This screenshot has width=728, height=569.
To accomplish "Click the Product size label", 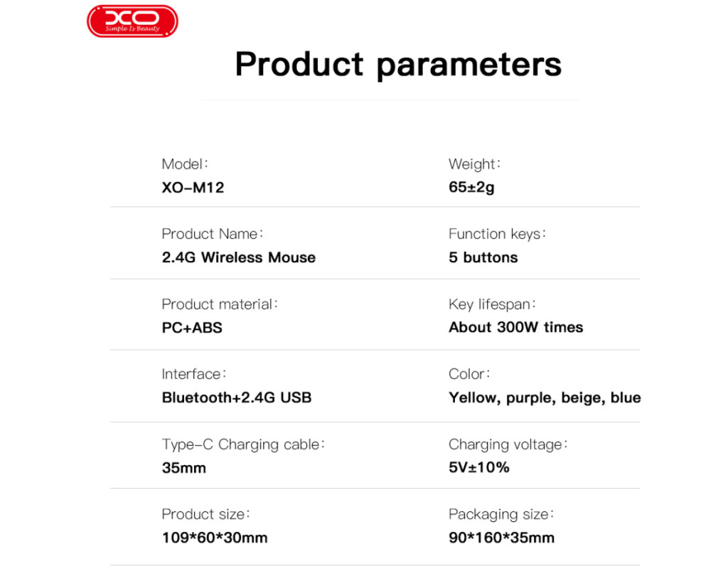I will click(x=205, y=514).
